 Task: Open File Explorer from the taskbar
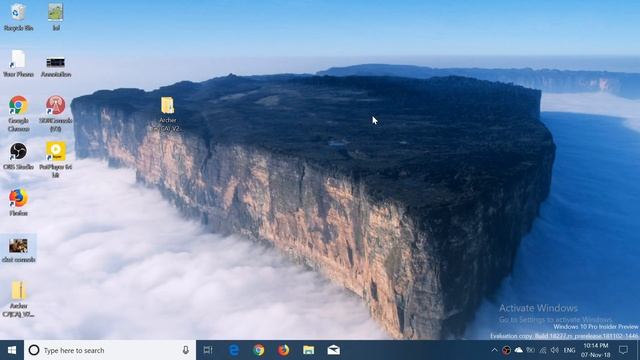(309, 350)
